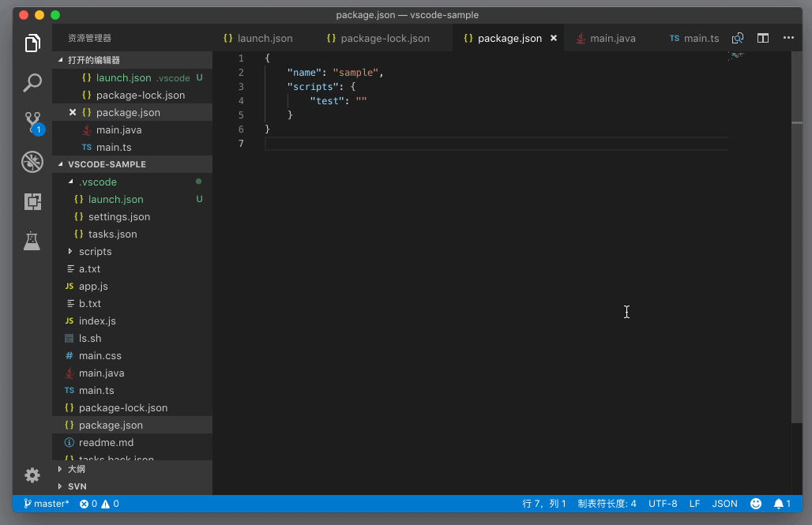Open the editor more actions ellipsis
812x525 pixels.
(x=788, y=38)
